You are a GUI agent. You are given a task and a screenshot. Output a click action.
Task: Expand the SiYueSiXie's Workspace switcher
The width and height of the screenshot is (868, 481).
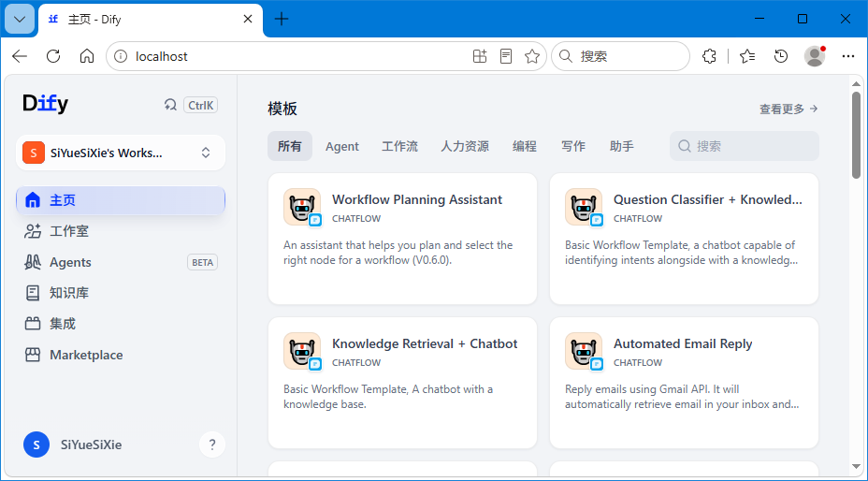121,153
